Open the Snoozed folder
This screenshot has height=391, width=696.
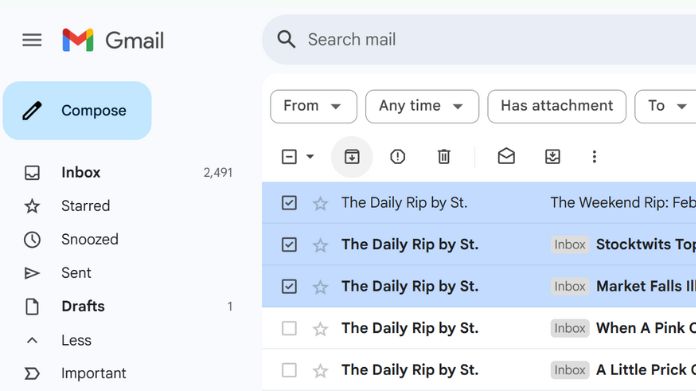click(x=90, y=239)
